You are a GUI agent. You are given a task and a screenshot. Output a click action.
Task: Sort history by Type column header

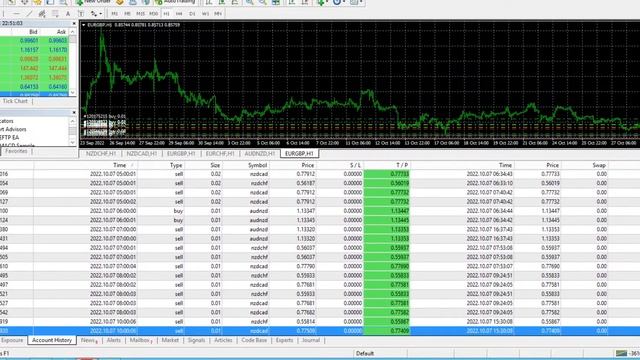click(176, 165)
